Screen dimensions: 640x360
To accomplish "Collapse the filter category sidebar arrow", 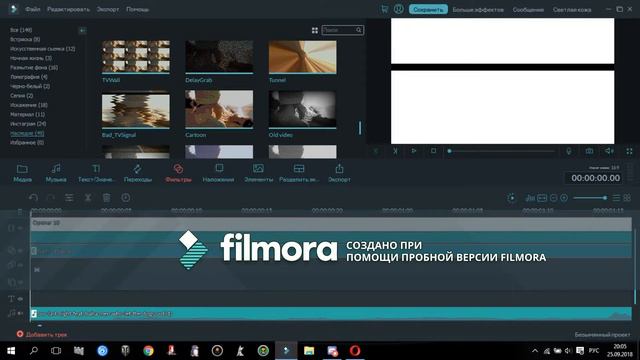I will coord(82,30).
